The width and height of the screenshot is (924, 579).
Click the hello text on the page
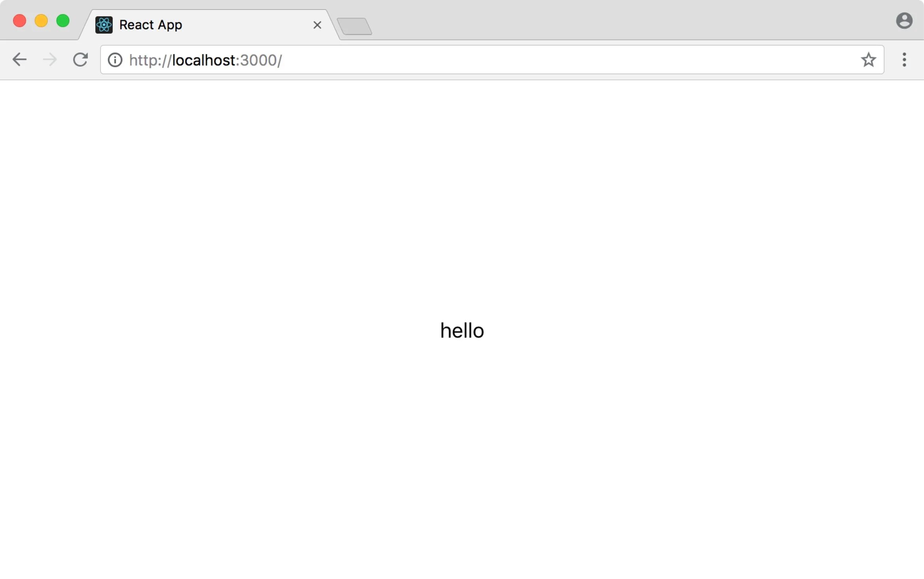click(462, 330)
